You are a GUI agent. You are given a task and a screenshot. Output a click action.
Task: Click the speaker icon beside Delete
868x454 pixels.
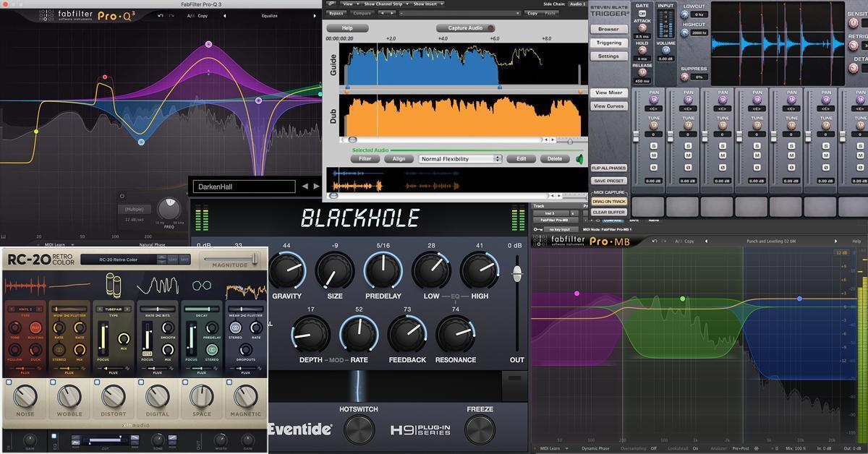point(579,159)
